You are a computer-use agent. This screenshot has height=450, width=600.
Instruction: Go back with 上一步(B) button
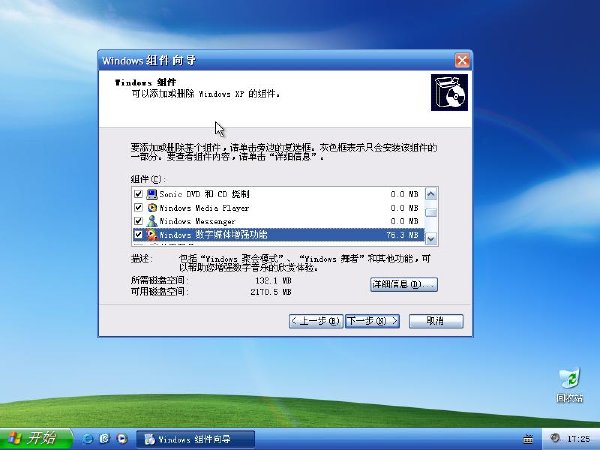(x=316, y=321)
